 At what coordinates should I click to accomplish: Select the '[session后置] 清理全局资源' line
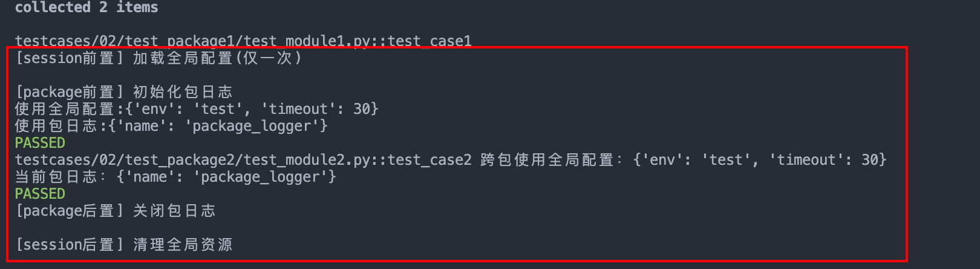[124, 245]
